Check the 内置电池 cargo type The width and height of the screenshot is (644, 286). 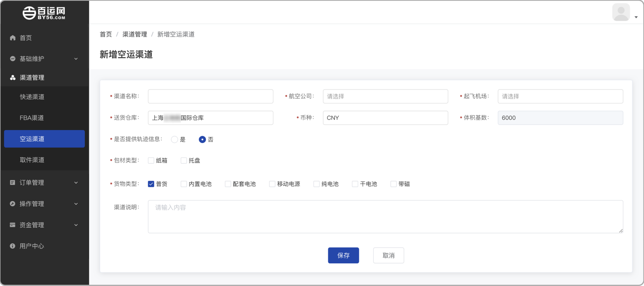184,184
